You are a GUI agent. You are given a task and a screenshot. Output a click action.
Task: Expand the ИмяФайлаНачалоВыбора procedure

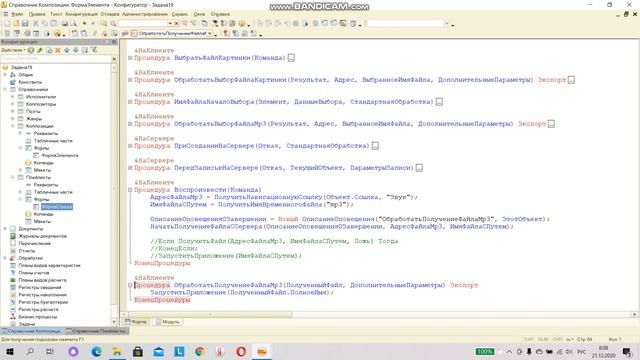130,102
